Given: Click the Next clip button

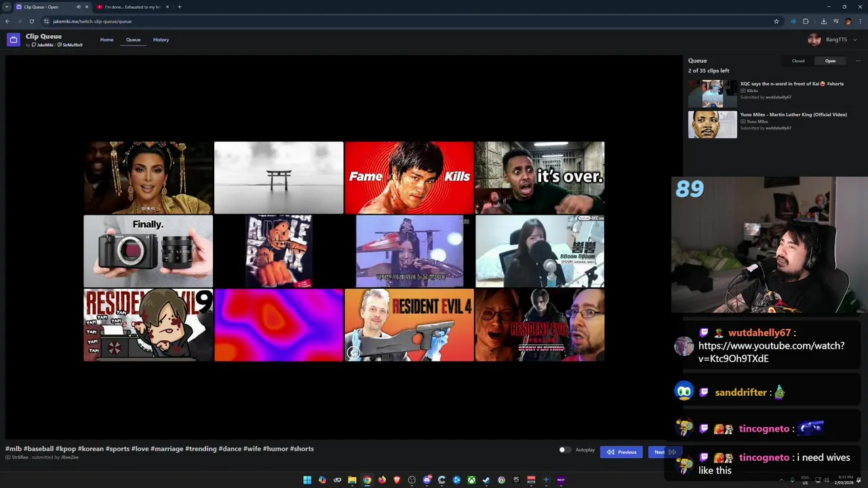Looking at the screenshot, I should pos(665,452).
